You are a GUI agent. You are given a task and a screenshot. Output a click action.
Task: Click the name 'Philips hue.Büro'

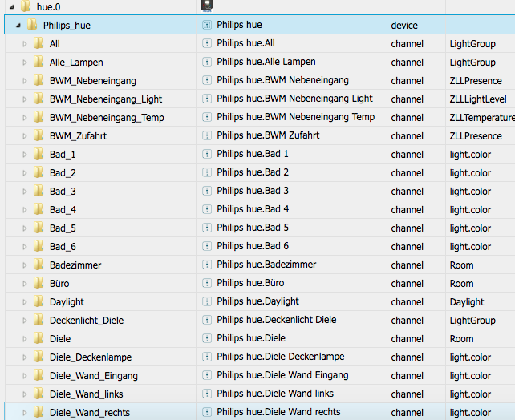pyautogui.click(x=250, y=283)
